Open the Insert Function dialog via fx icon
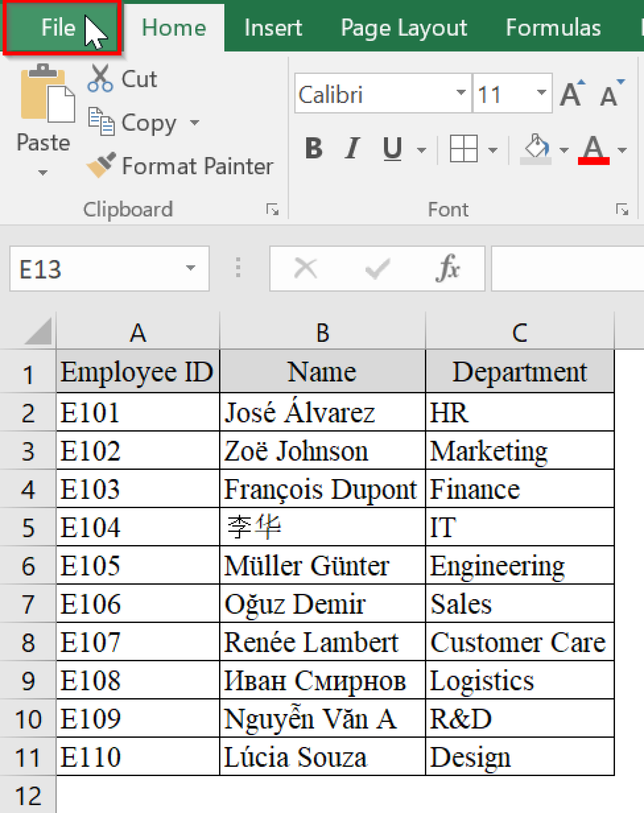The width and height of the screenshot is (644, 813). 448,268
